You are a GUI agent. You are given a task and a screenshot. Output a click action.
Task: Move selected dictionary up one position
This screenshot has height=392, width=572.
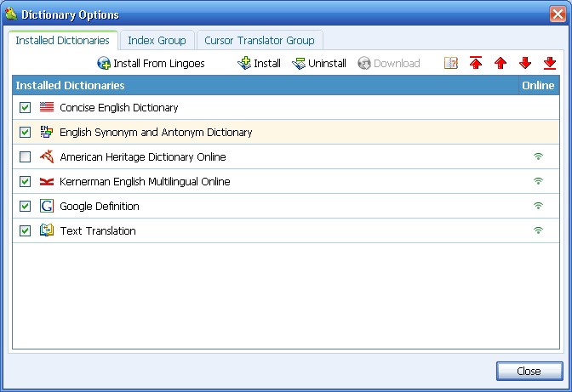pyautogui.click(x=500, y=64)
